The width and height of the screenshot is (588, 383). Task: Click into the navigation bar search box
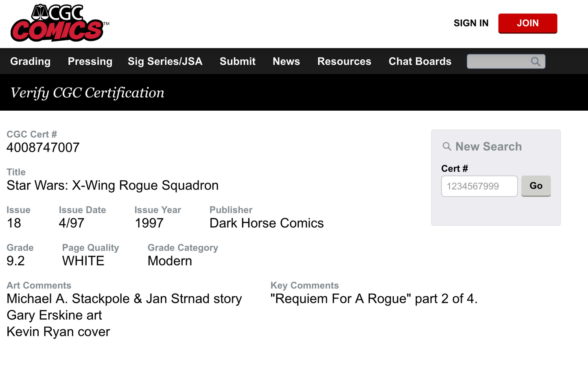[498, 61]
